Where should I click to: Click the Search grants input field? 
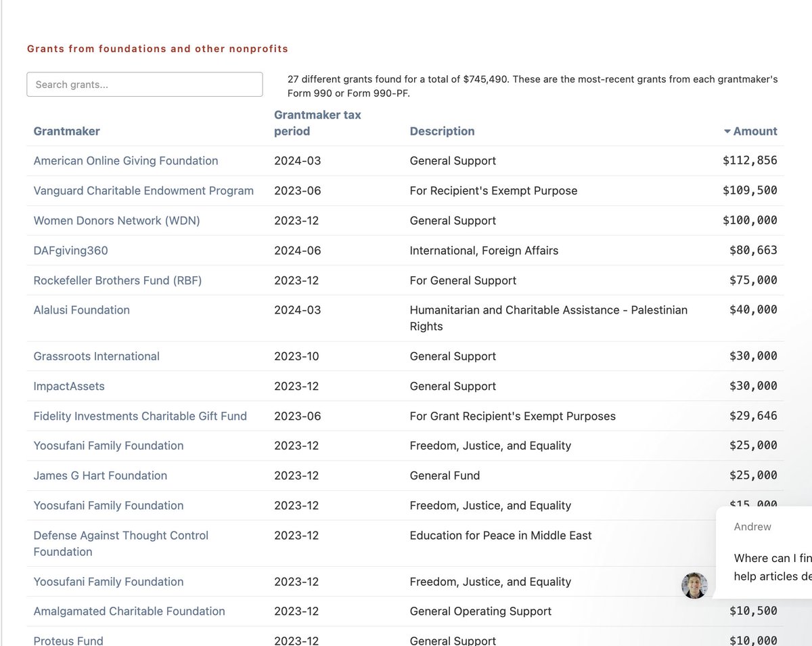coord(144,85)
